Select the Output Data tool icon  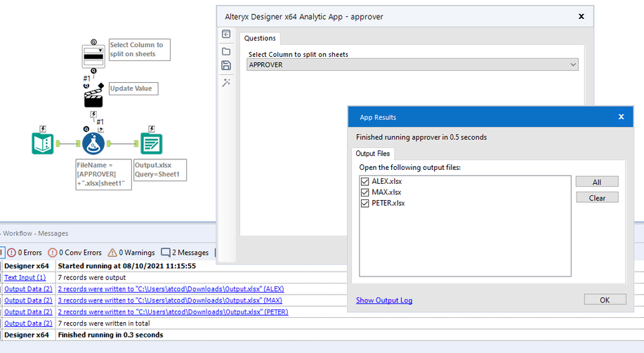click(151, 144)
